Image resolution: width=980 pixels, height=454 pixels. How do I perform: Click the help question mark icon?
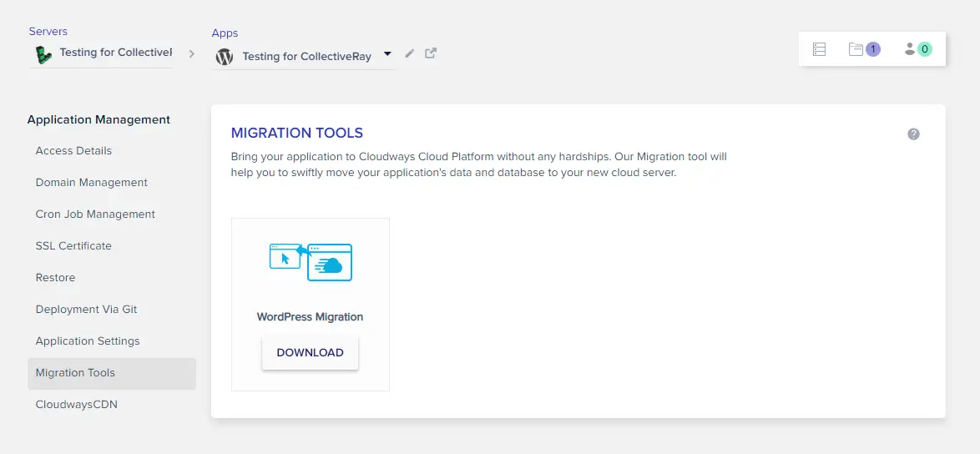[914, 134]
